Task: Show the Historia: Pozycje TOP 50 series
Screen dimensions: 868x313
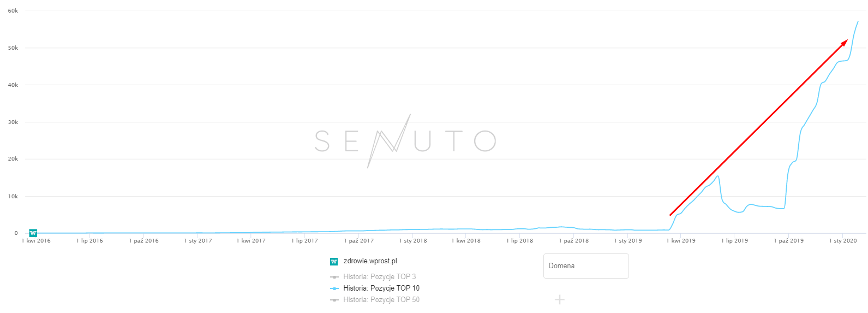Action: [381, 300]
